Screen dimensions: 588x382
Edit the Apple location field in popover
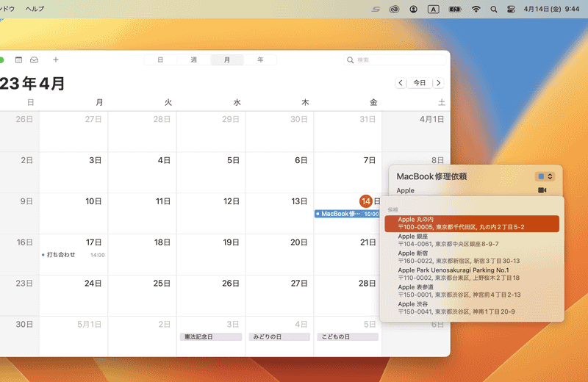pyautogui.click(x=406, y=190)
